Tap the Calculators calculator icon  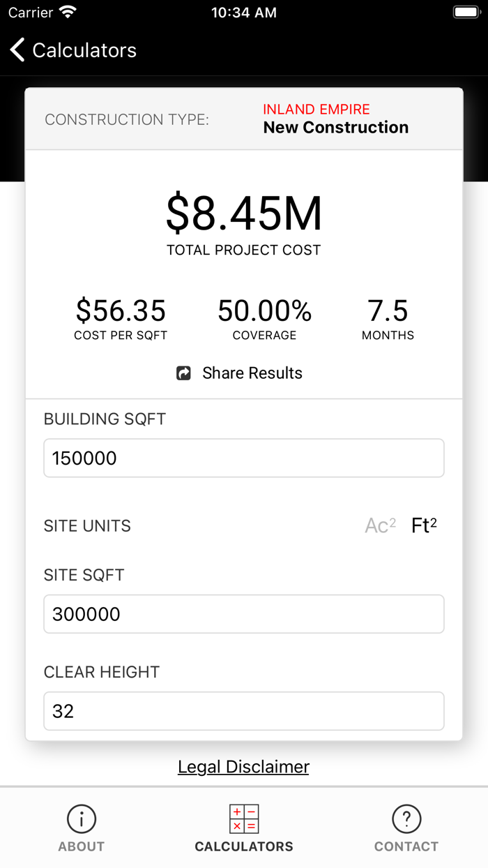[243, 819]
